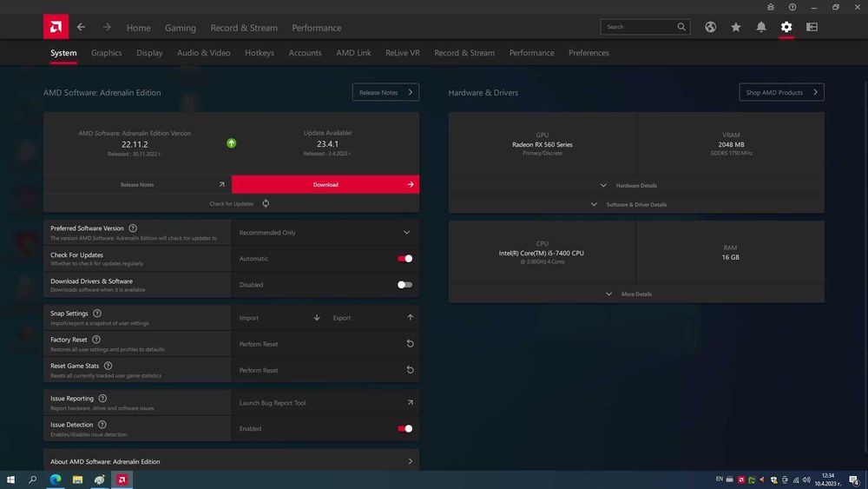Open the web browser globe icon

[x=710, y=27]
